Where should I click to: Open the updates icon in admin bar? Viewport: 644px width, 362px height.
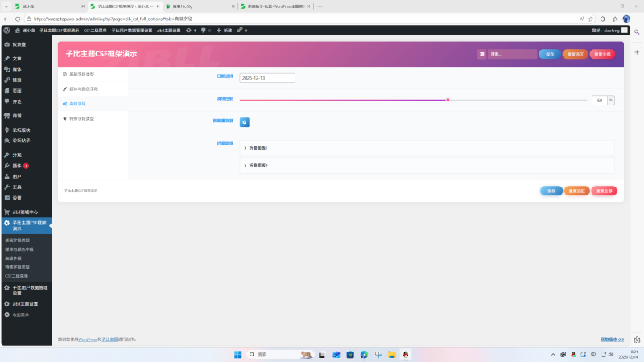(191, 30)
